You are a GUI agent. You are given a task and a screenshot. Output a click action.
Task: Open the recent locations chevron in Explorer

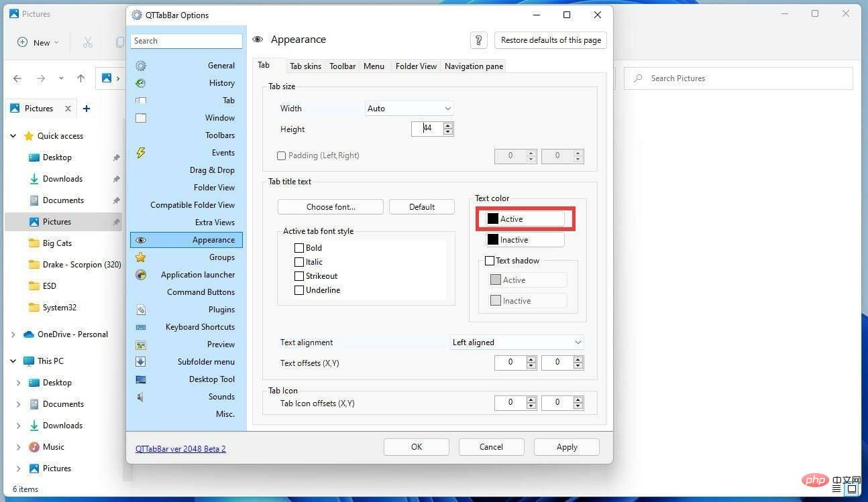pyautogui.click(x=61, y=78)
